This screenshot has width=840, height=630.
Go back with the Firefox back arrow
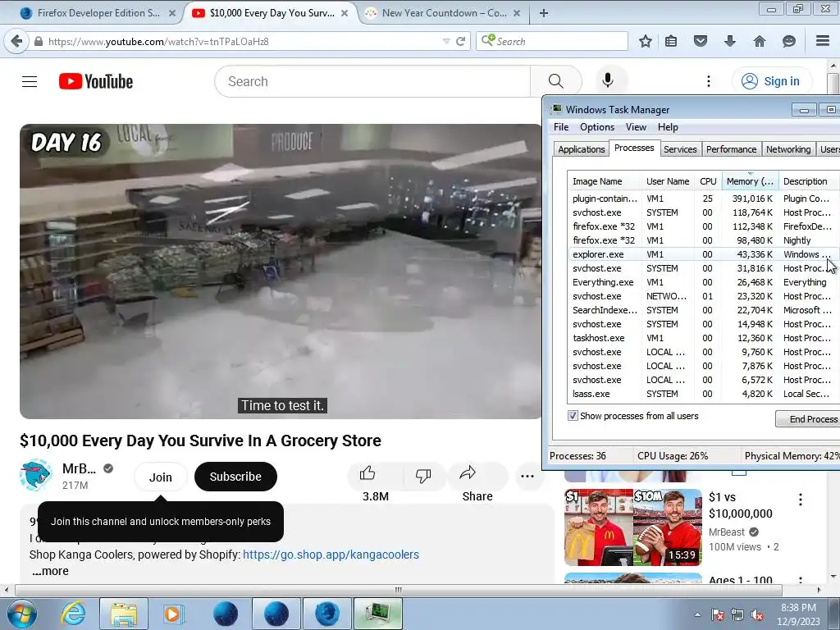click(16, 41)
